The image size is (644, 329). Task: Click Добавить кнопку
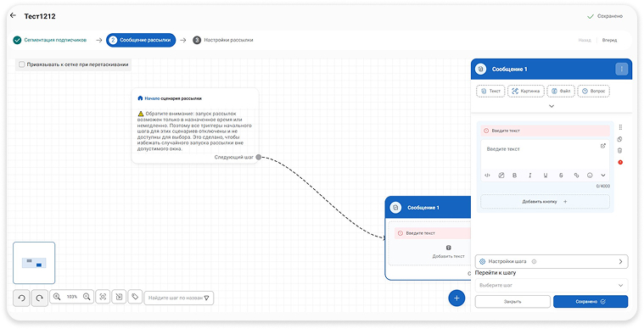[x=545, y=202]
